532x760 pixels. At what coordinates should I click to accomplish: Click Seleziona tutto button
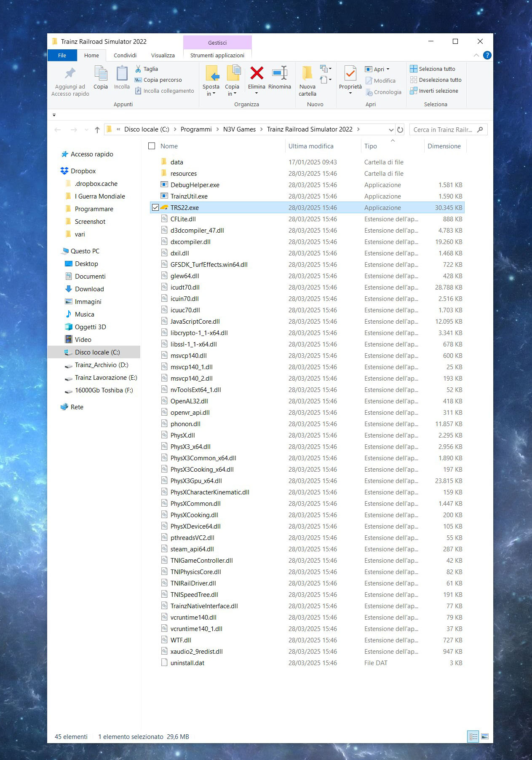pos(436,69)
